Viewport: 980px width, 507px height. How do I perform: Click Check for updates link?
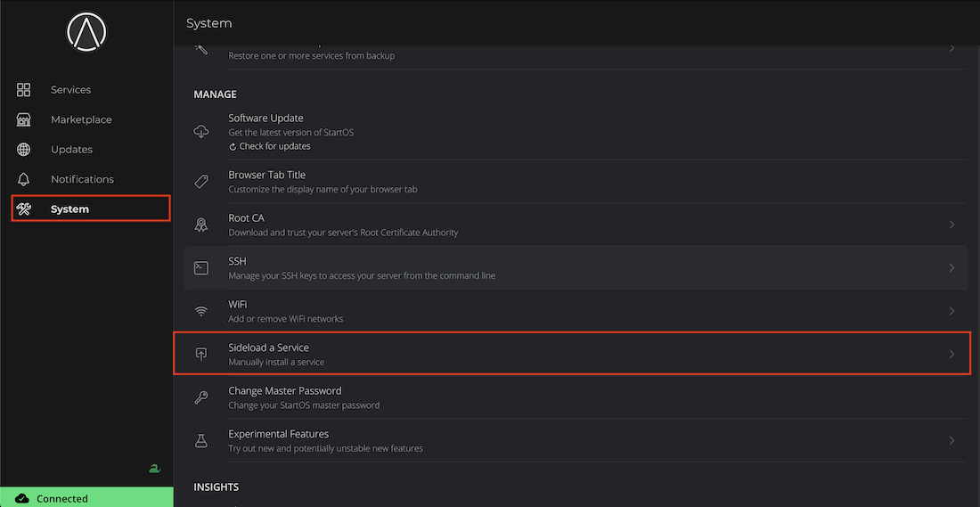(x=274, y=146)
